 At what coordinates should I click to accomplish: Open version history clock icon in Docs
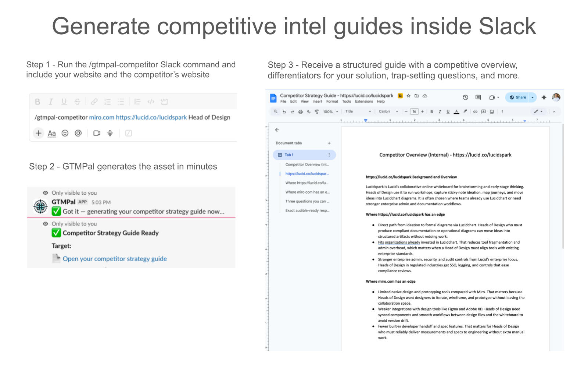pyautogui.click(x=465, y=98)
